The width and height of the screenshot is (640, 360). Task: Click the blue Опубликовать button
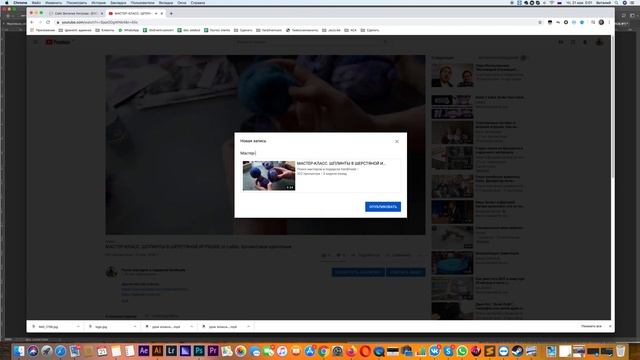382,207
